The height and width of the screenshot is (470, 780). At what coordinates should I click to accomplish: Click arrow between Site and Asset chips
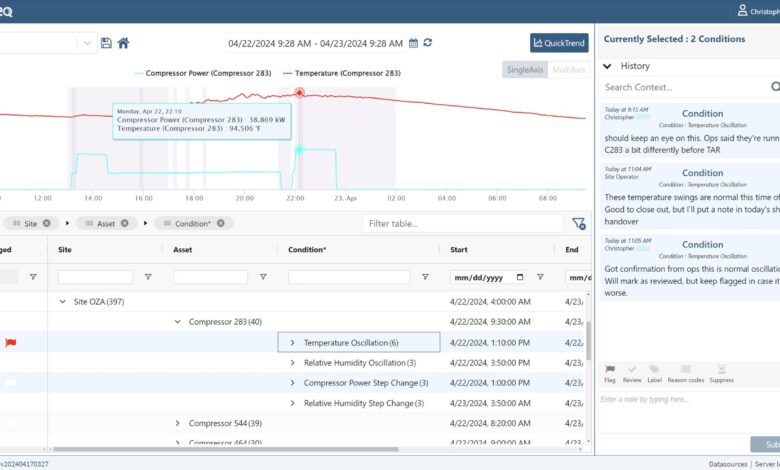click(x=67, y=223)
